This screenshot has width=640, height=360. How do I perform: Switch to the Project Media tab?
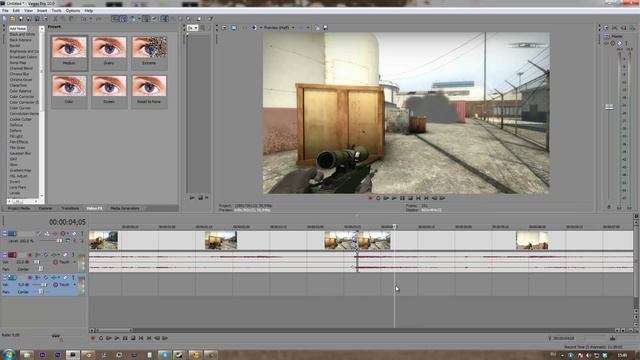coord(19,209)
